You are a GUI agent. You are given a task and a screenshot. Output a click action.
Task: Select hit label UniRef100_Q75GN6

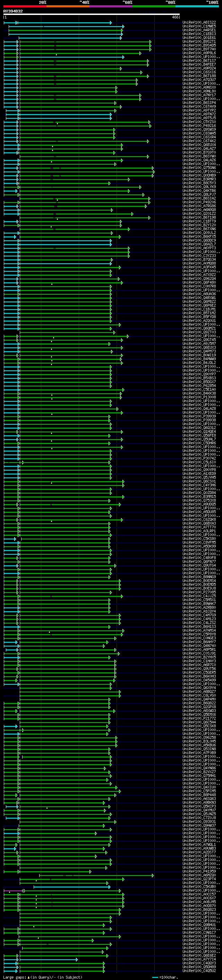click(x=199, y=168)
